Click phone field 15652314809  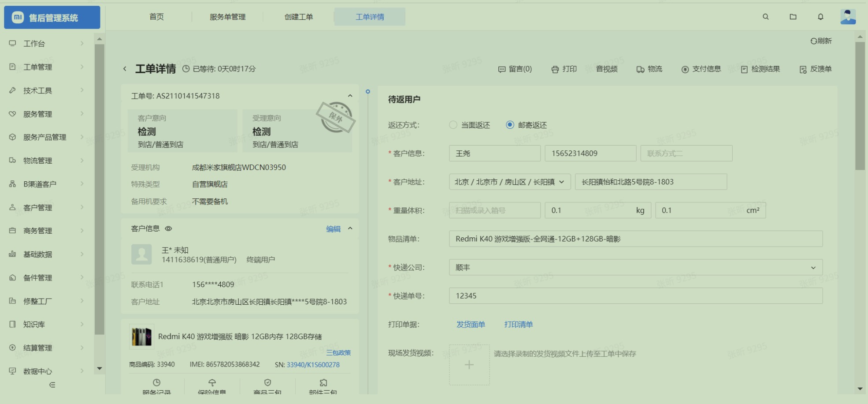(x=590, y=153)
